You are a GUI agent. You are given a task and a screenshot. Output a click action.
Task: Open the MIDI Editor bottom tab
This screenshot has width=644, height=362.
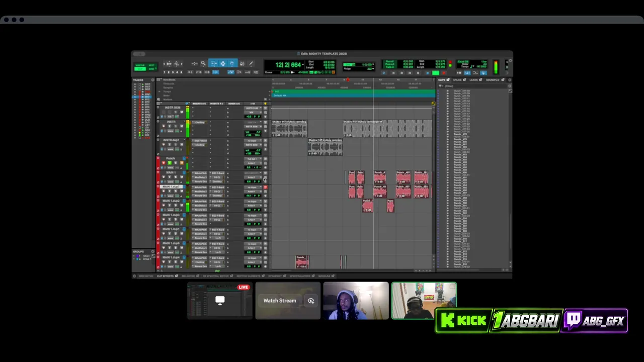(146, 276)
